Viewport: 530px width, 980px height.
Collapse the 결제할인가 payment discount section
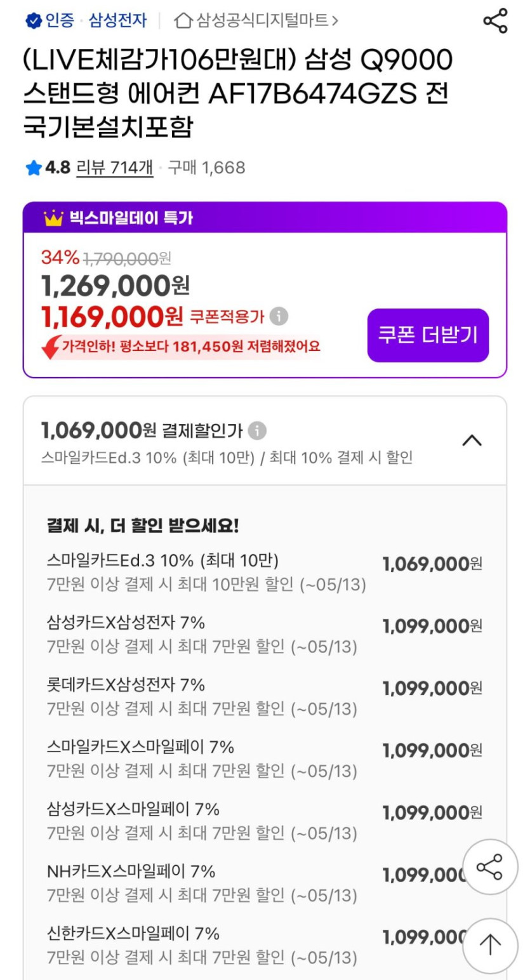[472, 440]
